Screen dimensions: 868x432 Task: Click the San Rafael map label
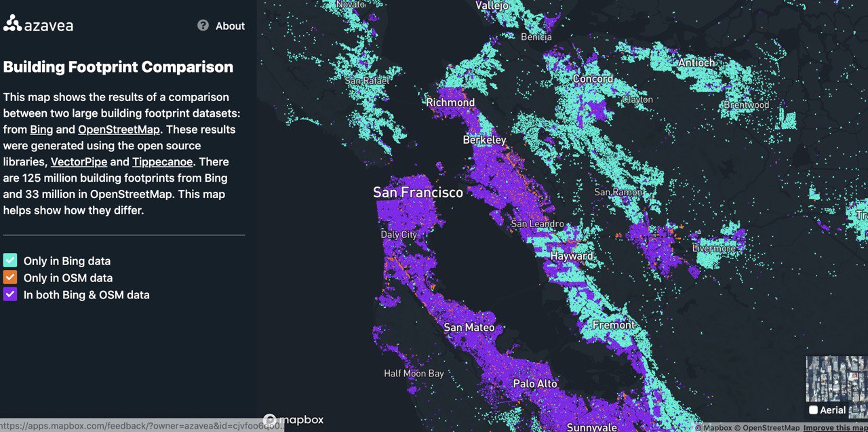coord(367,81)
